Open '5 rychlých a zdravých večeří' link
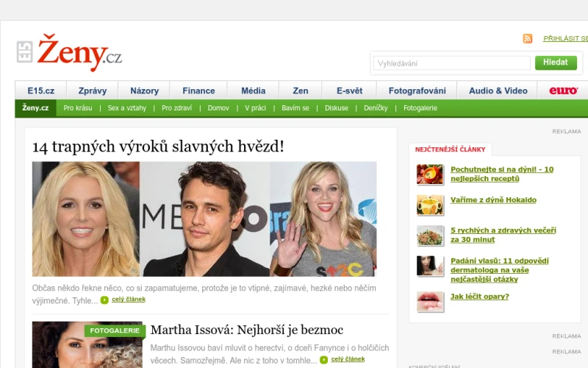Image resolution: width=588 pixels, height=368 pixels. 503,235
